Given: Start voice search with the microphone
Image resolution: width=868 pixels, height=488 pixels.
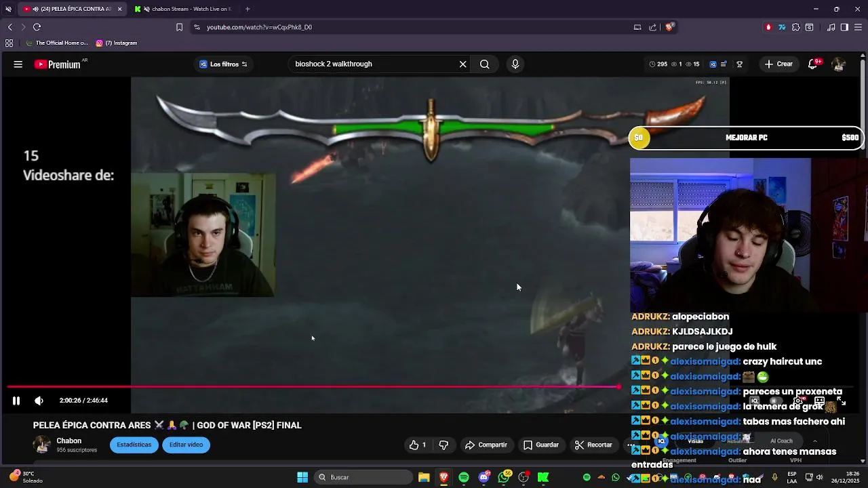Looking at the screenshot, I should click(515, 64).
